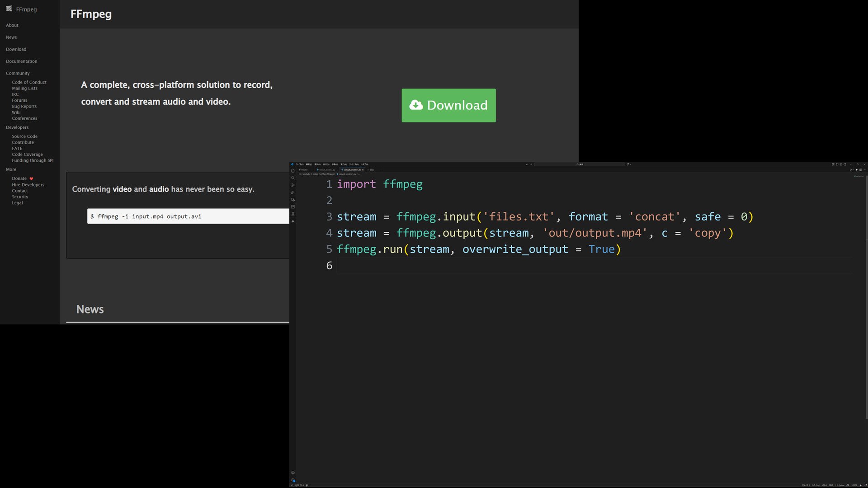Open the sparkle icon at activity bar bottom
868x488 pixels.
[293, 221]
